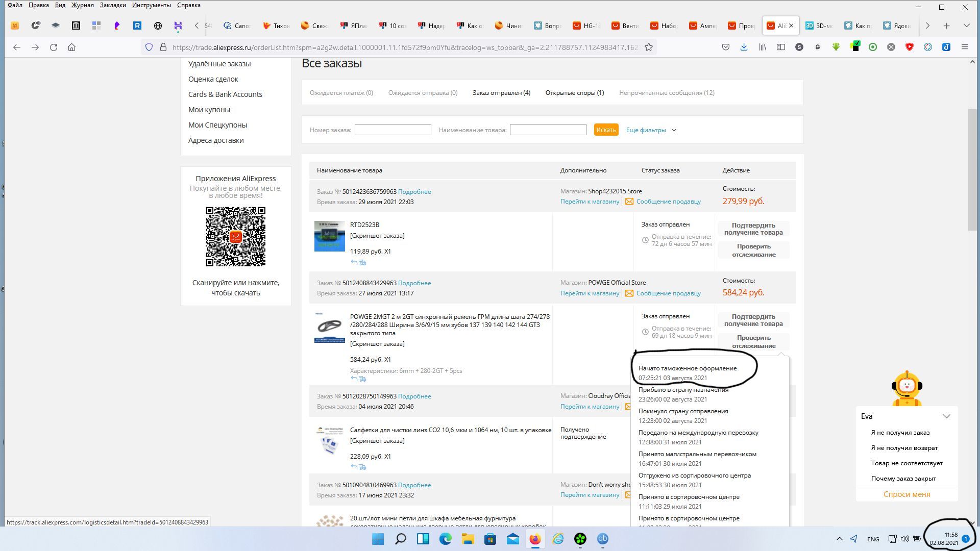The width and height of the screenshot is (980, 551).
Task: Open Microsoft Edge from the taskbar
Action: click(446, 539)
